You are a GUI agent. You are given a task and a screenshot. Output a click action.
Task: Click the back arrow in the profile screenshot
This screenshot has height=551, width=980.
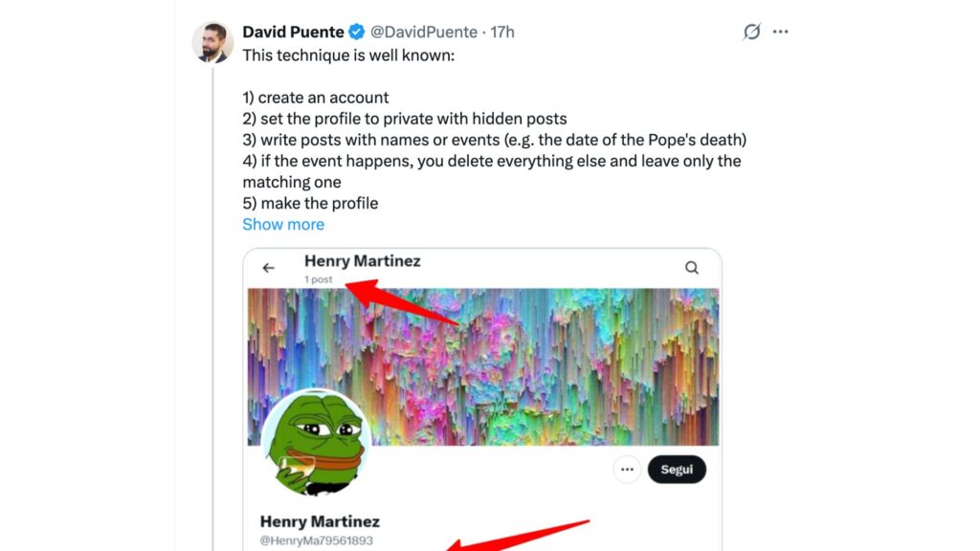click(269, 268)
